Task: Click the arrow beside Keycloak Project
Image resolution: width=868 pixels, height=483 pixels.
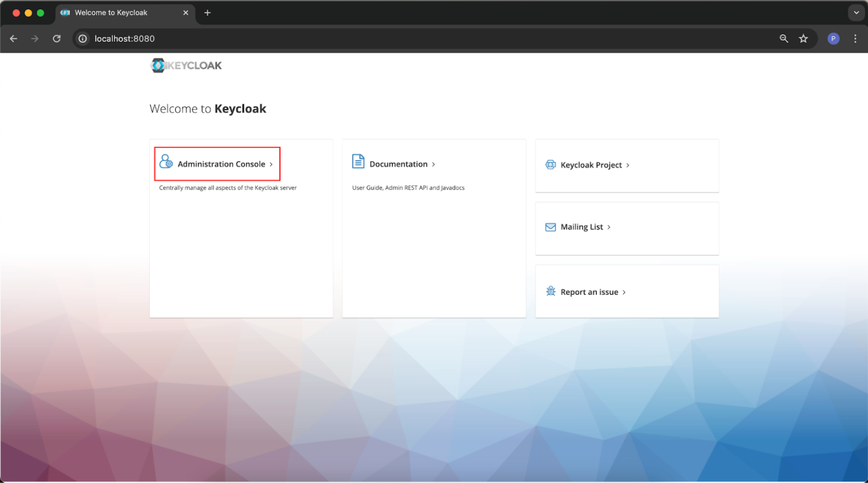Action: (628, 165)
